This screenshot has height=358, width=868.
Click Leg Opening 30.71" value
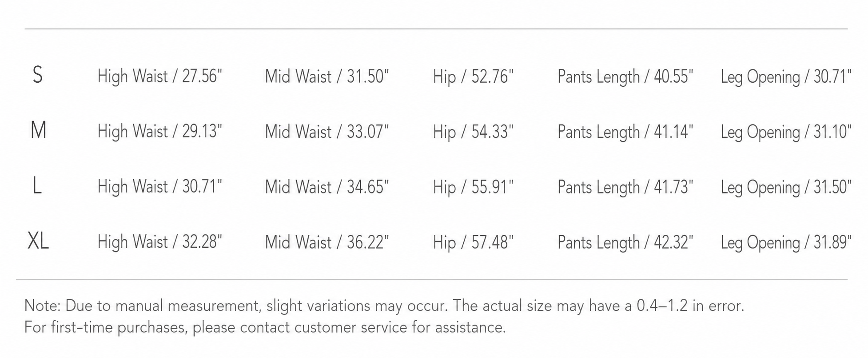(x=786, y=76)
